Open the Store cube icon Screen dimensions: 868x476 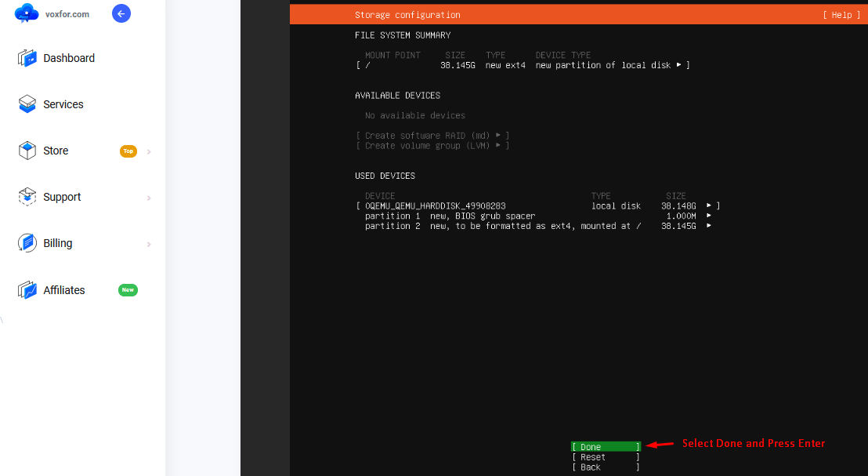pos(26,151)
